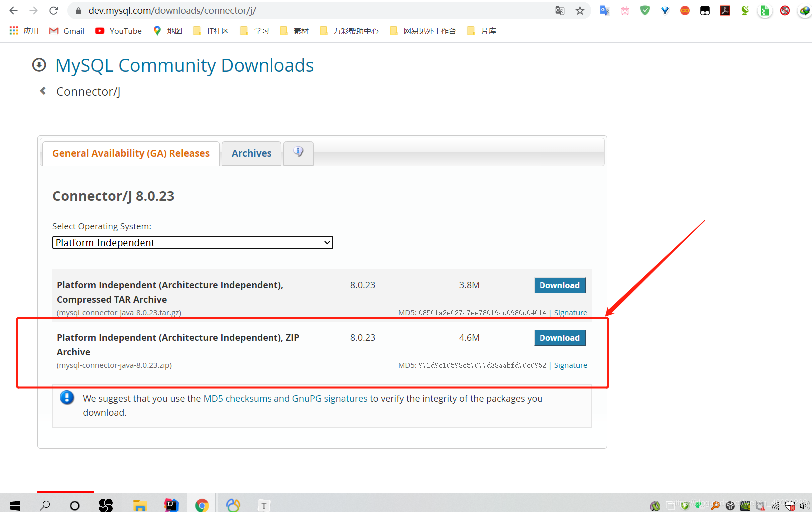Screen dimensions: 812x512
Task: Switch to the Archives tab
Action: (252, 153)
